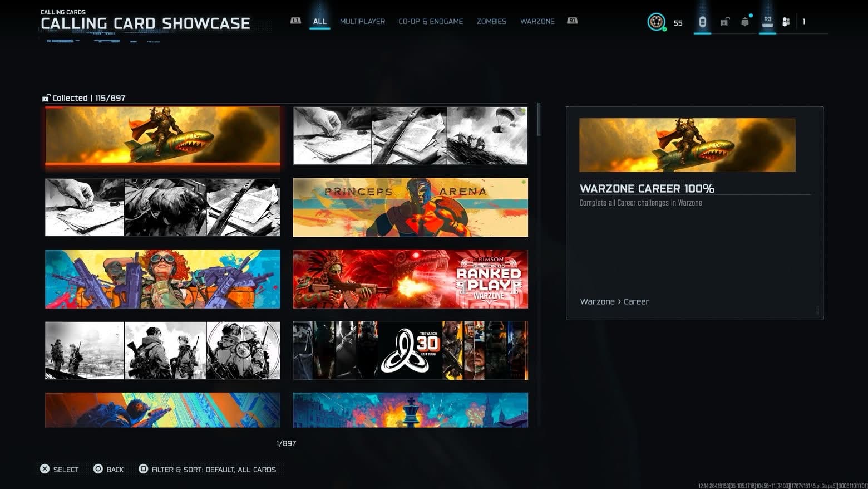Select the sketch card with hand and documents
This screenshot has height=489, width=868.
point(162,207)
